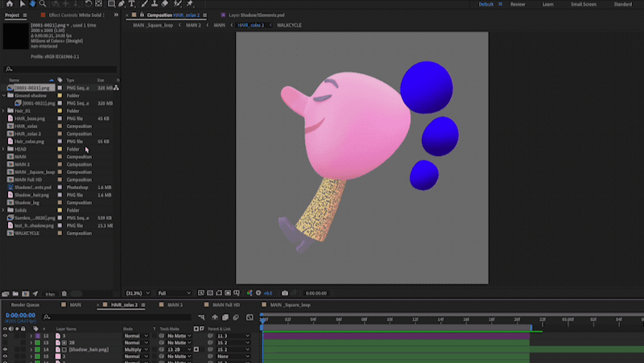
Task: Select the Selection arrow tool
Action: coord(23,4)
